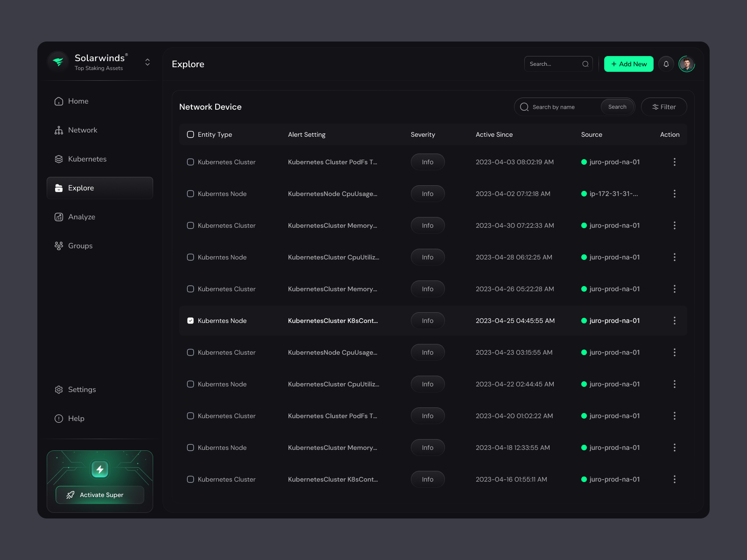Open action menu for 2023-04-25 row
The width and height of the screenshot is (747, 560).
pyautogui.click(x=674, y=321)
